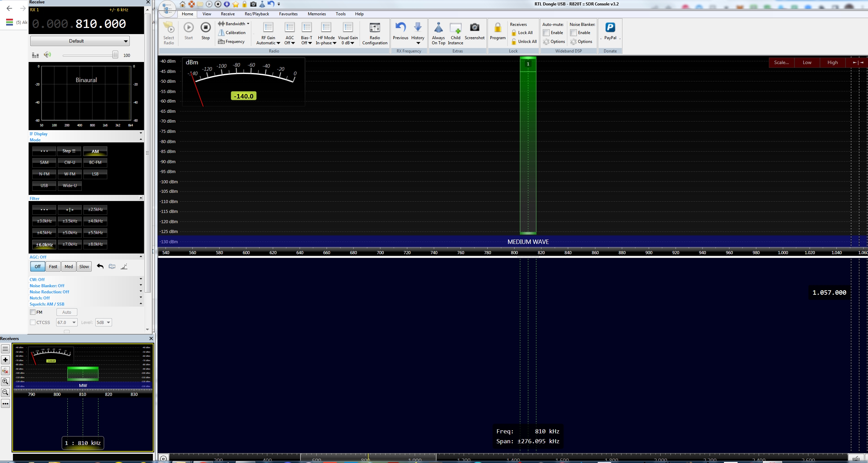
Task: Switch to the Favourites tab
Action: 288,14
